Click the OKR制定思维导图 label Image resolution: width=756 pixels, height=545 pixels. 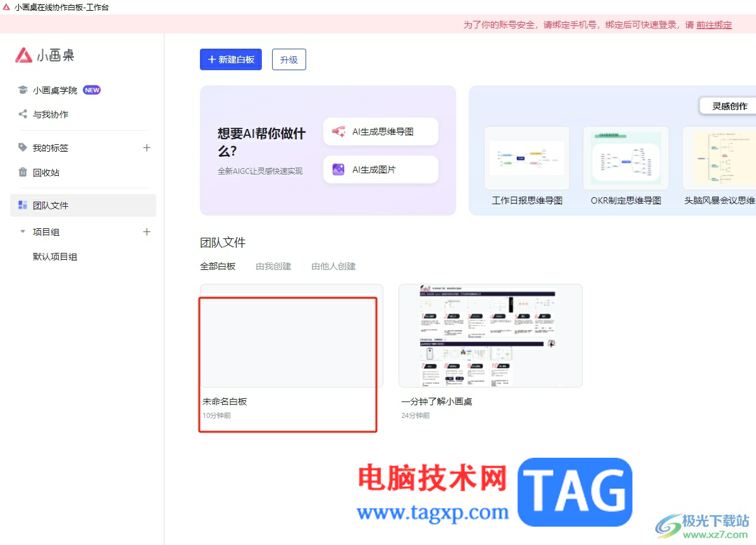click(x=626, y=200)
